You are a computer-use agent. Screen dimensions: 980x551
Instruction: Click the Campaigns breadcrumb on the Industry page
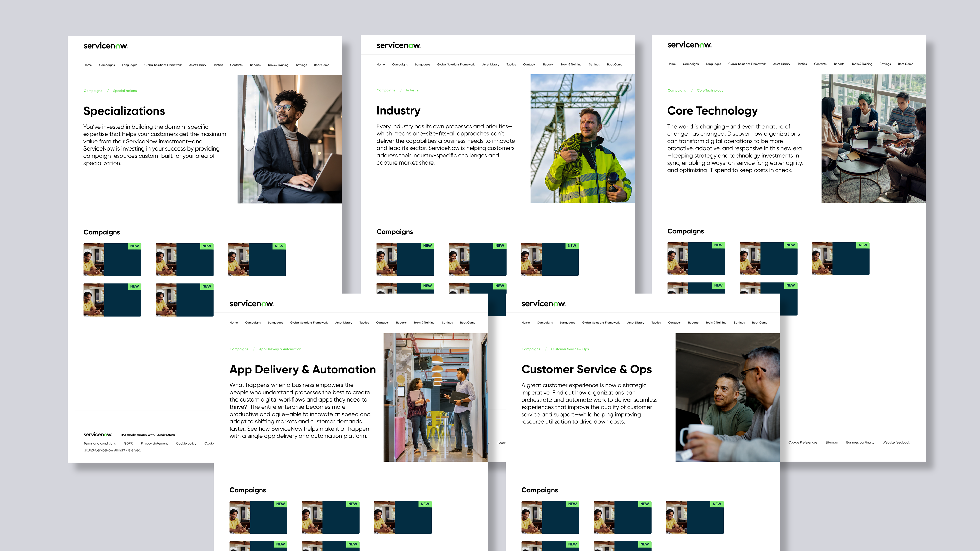pyautogui.click(x=386, y=91)
